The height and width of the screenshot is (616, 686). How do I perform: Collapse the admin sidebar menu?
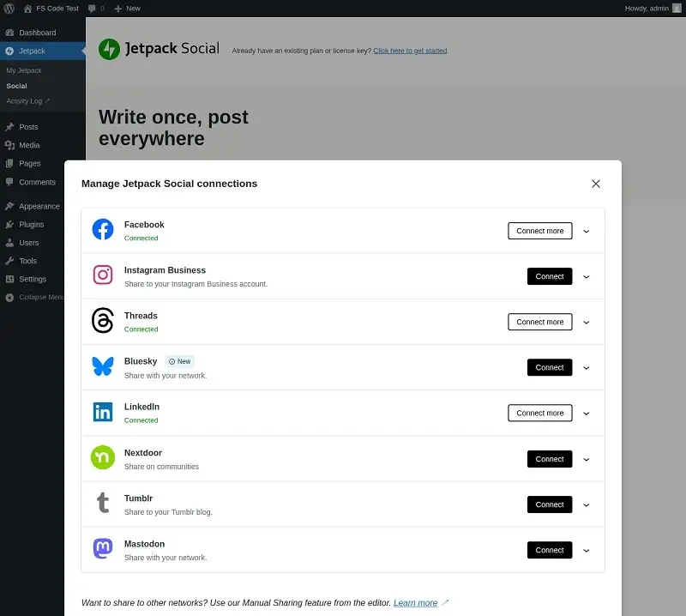[33, 297]
